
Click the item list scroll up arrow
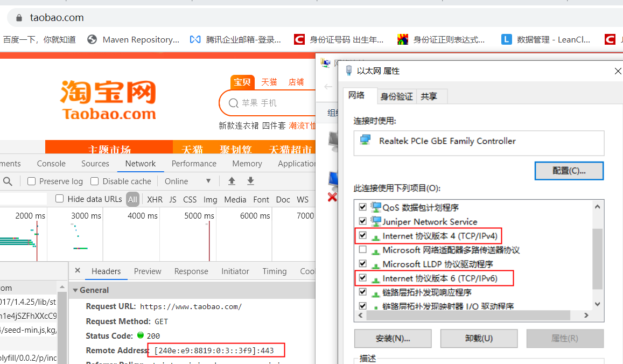(x=597, y=207)
